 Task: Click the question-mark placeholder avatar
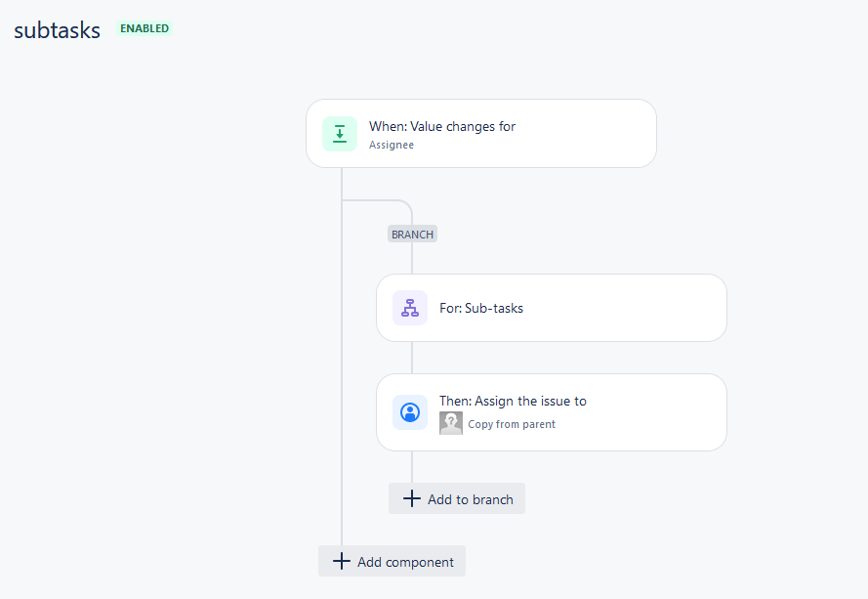(x=450, y=422)
